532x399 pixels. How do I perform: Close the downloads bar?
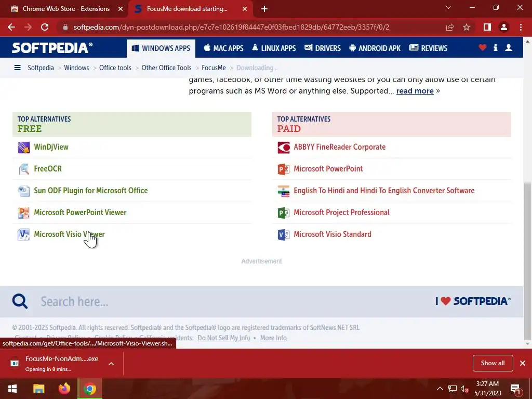pos(523,363)
